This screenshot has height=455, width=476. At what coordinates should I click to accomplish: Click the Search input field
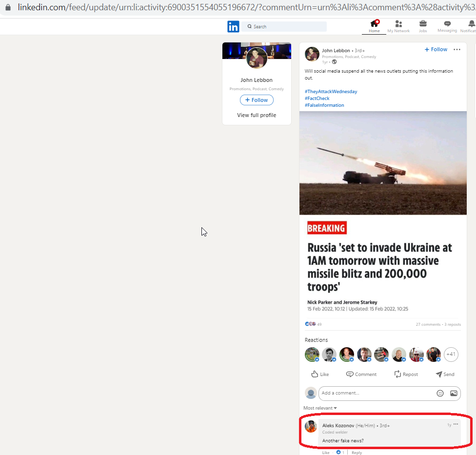[x=284, y=27]
